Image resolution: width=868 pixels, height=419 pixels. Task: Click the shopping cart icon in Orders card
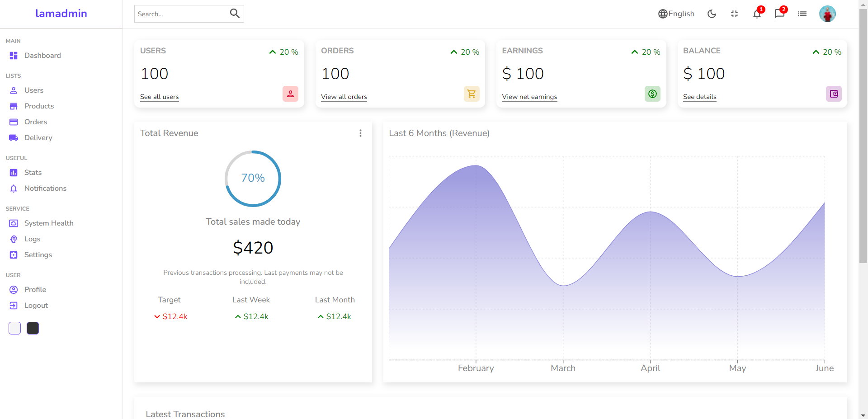pos(472,94)
